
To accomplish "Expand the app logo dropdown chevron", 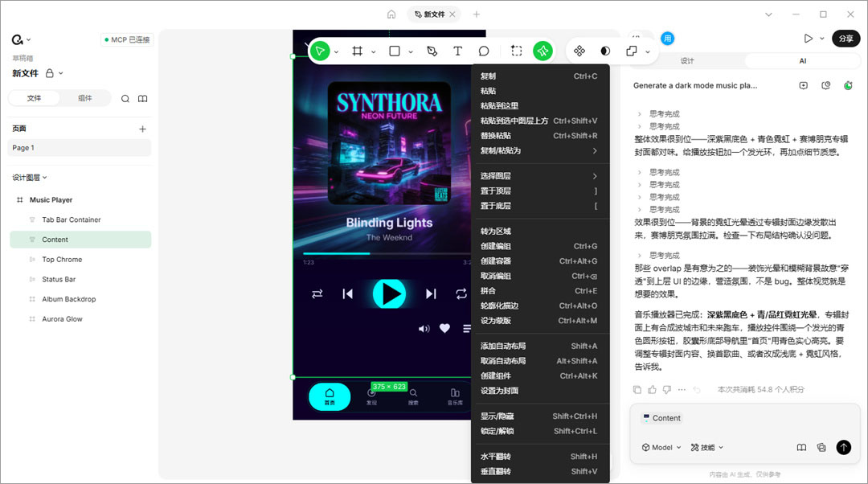I will click(29, 40).
